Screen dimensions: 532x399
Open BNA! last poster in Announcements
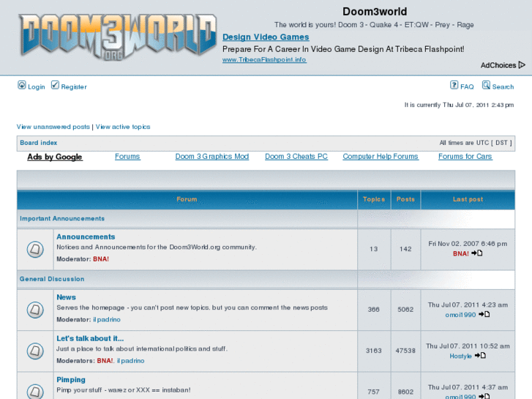click(461, 253)
